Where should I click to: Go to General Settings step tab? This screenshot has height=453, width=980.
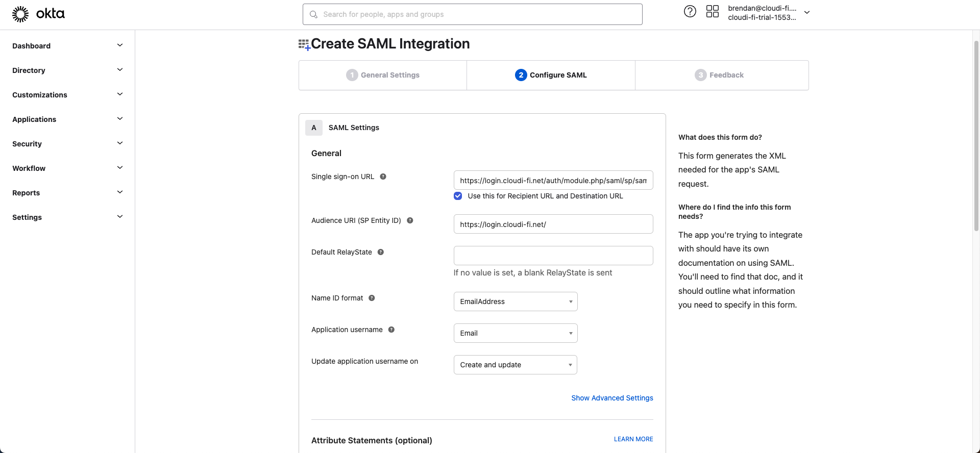pyautogui.click(x=383, y=75)
